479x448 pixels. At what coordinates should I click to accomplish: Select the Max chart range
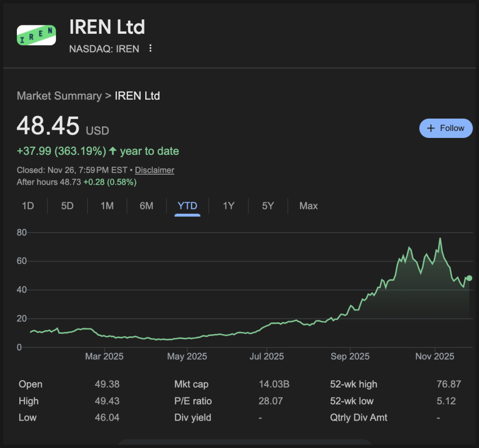(x=308, y=206)
